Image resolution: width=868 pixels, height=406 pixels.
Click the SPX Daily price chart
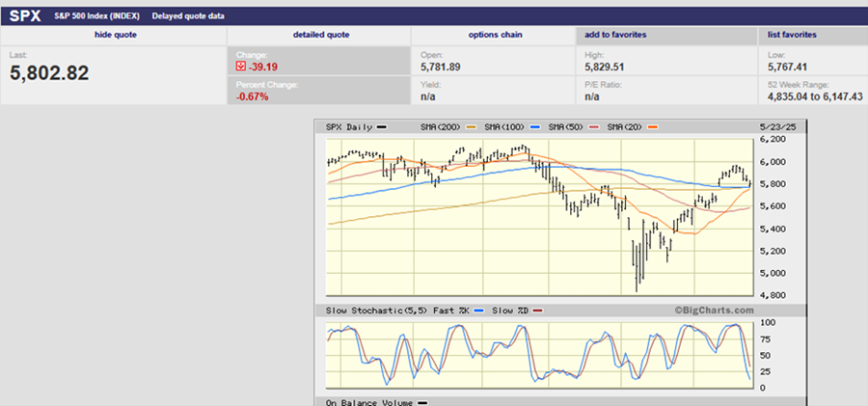coord(540,217)
